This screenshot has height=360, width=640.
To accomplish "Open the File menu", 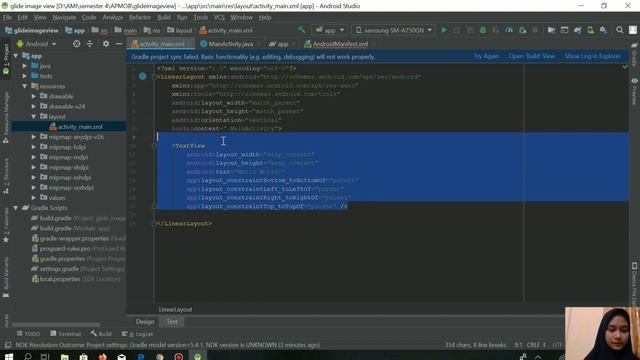I will (7, 17).
